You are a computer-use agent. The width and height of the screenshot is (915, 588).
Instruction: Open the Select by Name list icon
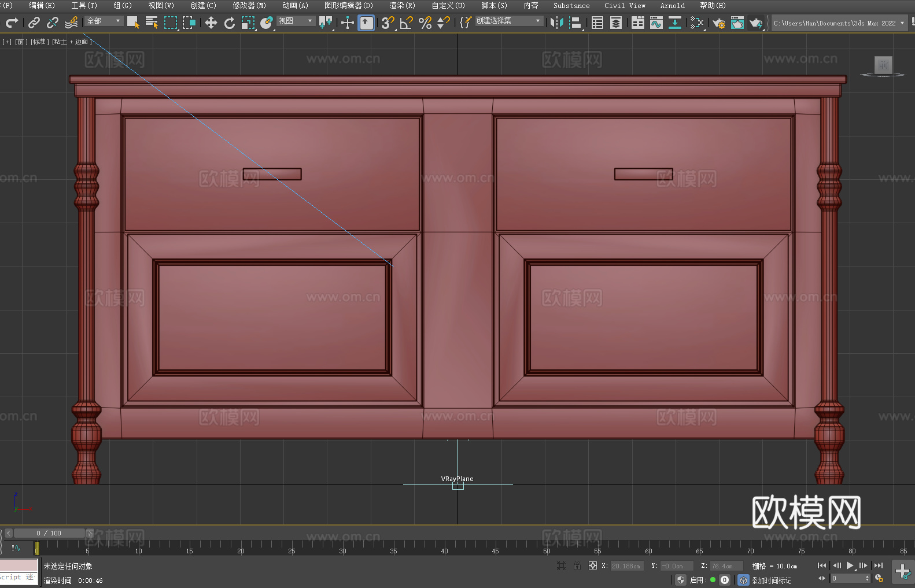click(152, 23)
